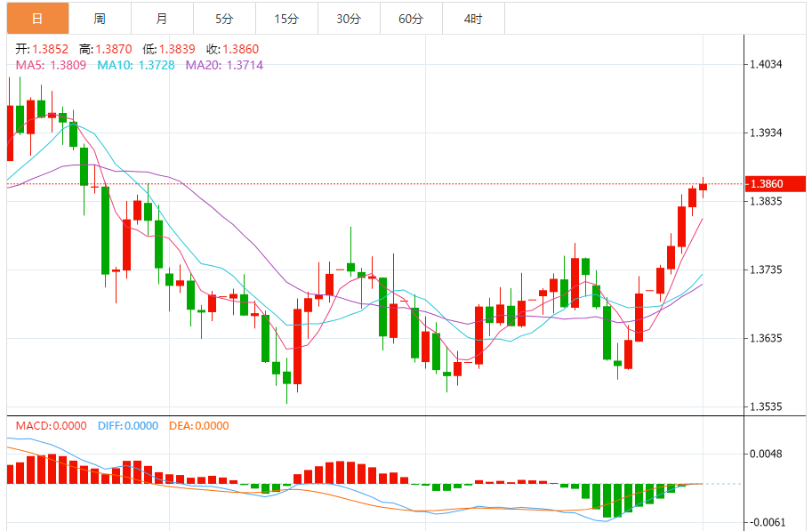Click the DIFF value label
The width and height of the screenshot is (812, 531).
coord(128,426)
